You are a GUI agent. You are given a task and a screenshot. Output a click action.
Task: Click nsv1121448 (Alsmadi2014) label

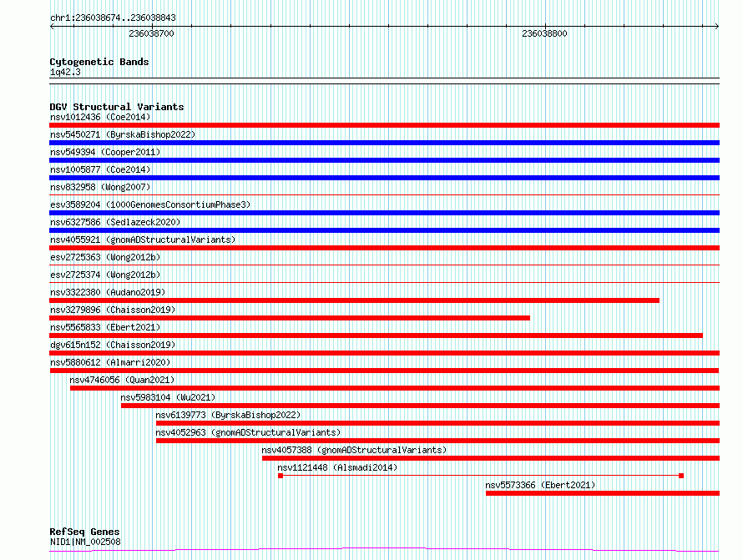[337, 467]
